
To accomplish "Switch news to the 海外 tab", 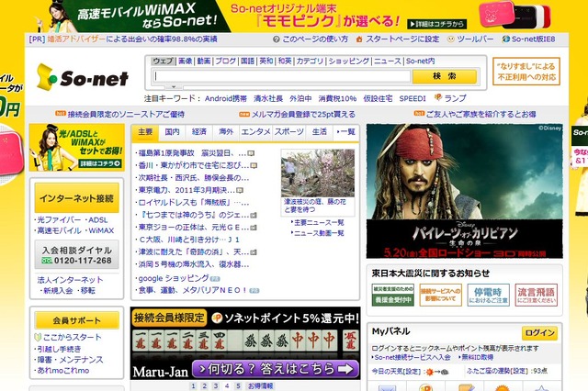I will click(x=226, y=132).
